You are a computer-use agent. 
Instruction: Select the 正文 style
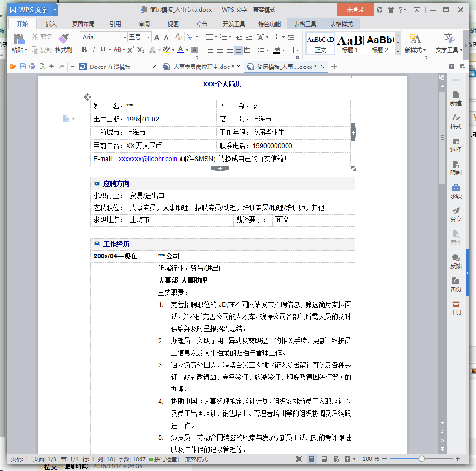(x=320, y=43)
